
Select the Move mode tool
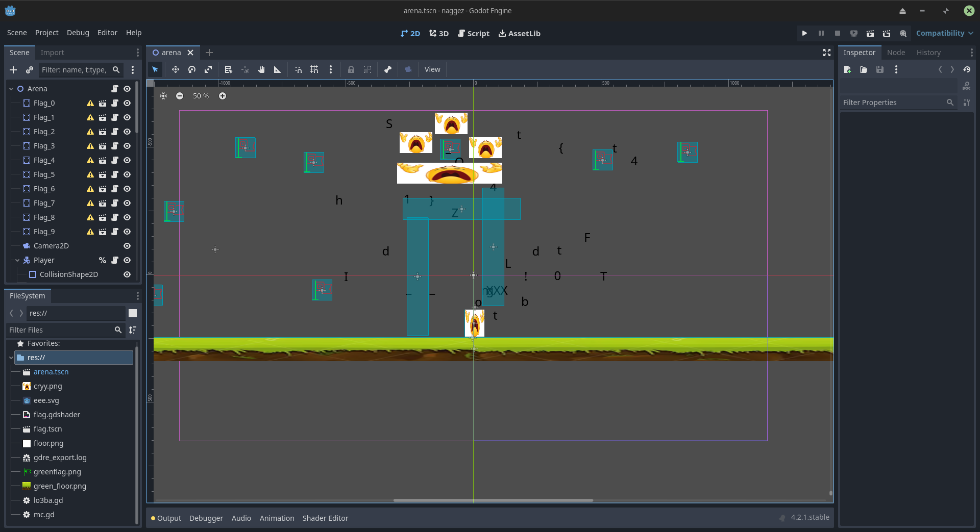(x=175, y=69)
